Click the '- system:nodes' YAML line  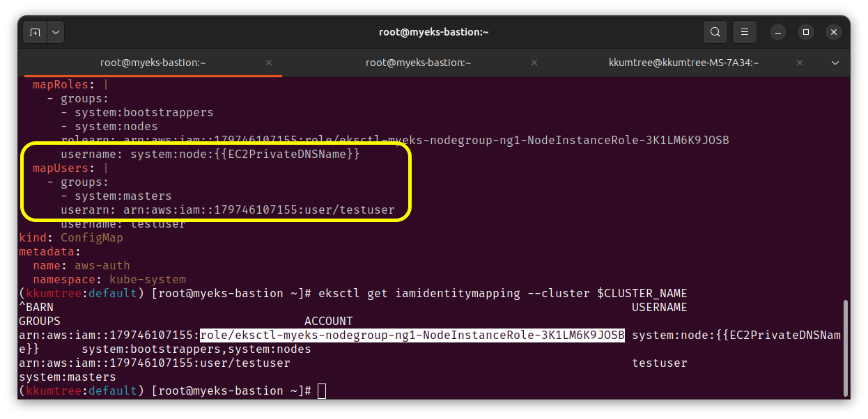tap(109, 126)
